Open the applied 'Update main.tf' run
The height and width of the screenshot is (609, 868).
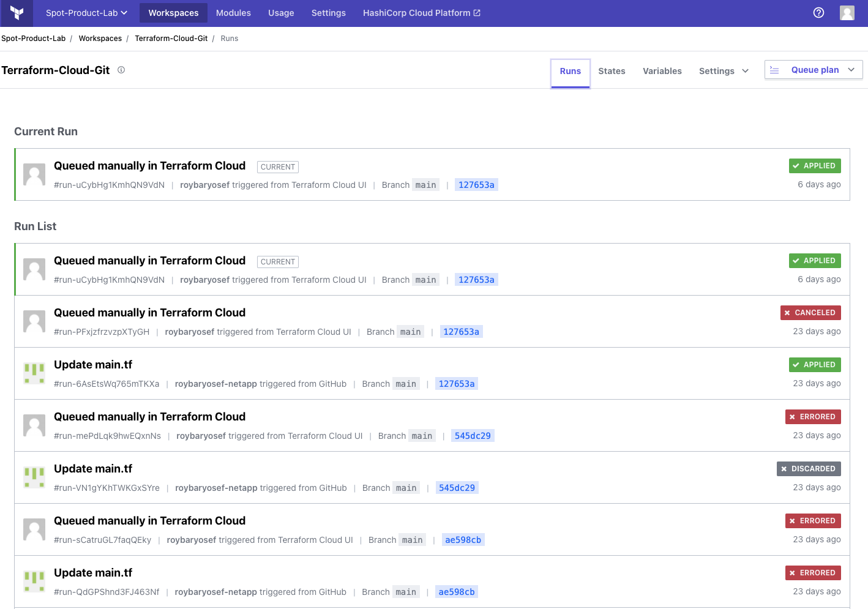pyautogui.click(x=93, y=365)
